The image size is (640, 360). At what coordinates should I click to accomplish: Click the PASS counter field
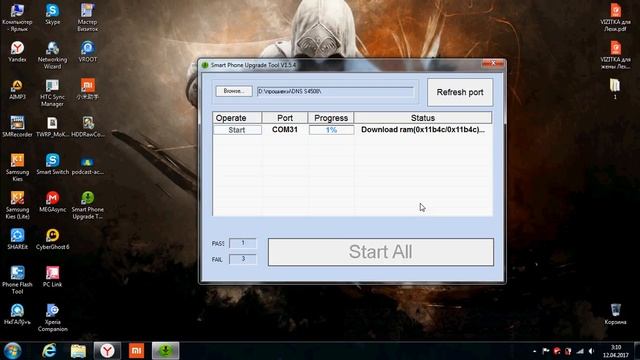coord(243,243)
